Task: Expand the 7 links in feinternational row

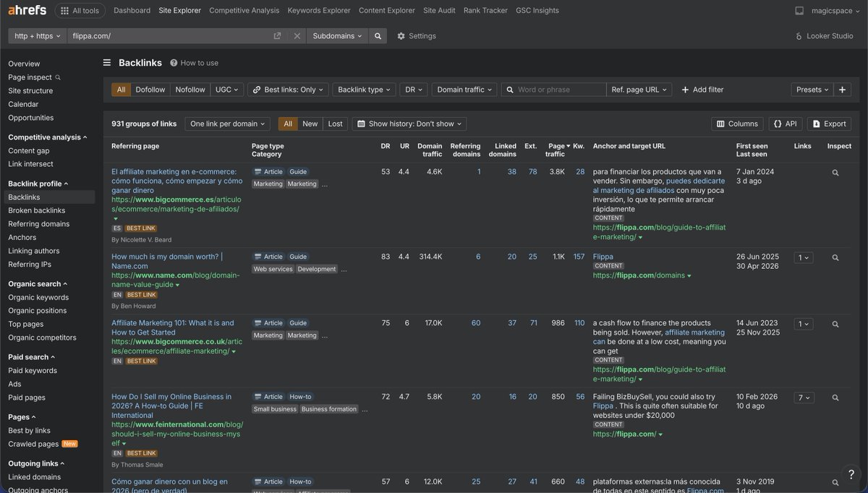Action: [803, 398]
